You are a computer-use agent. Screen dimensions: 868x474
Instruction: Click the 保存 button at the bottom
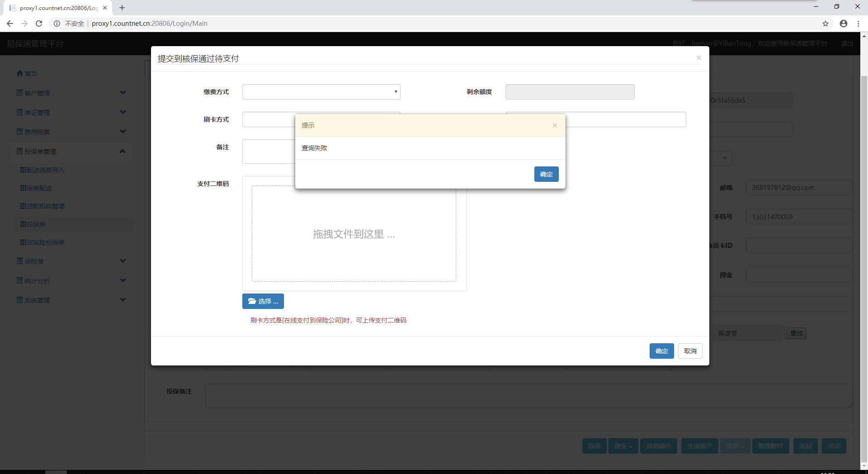594,446
